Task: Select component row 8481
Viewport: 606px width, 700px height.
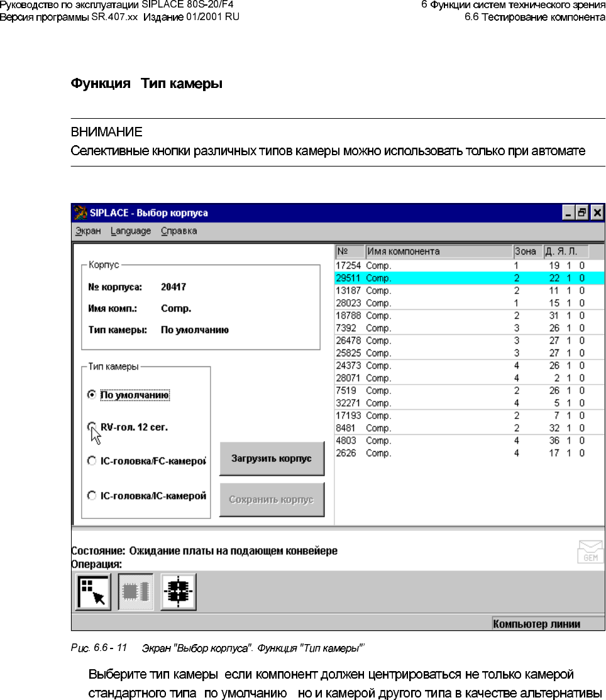Action: [x=470, y=428]
